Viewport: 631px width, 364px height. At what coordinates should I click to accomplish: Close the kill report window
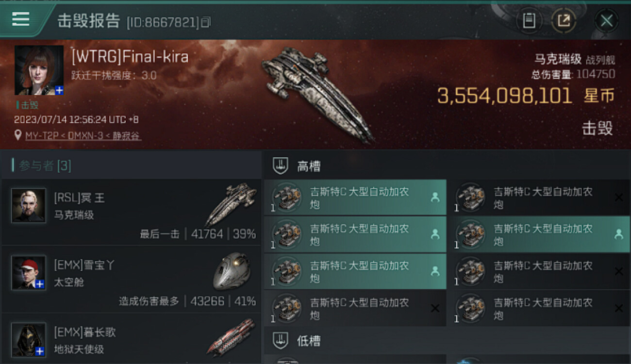pos(606,21)
